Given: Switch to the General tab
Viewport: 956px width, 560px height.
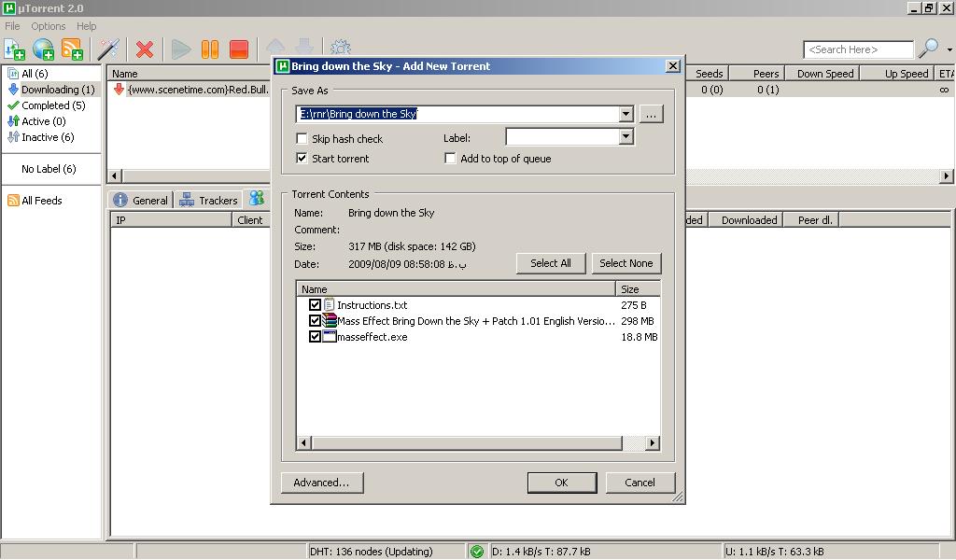Looking at the screenshot, I should pyautogui.click(x=141, y=200).
